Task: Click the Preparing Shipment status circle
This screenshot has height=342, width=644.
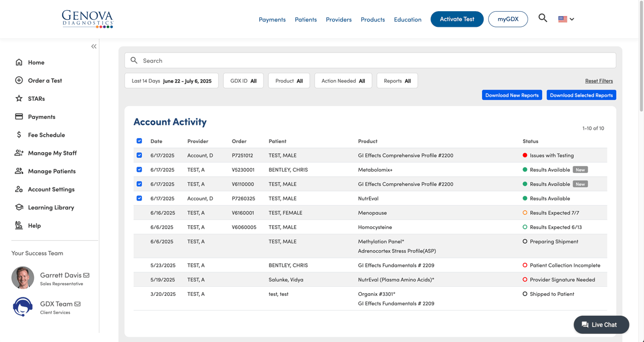Action: click(525, 242)
